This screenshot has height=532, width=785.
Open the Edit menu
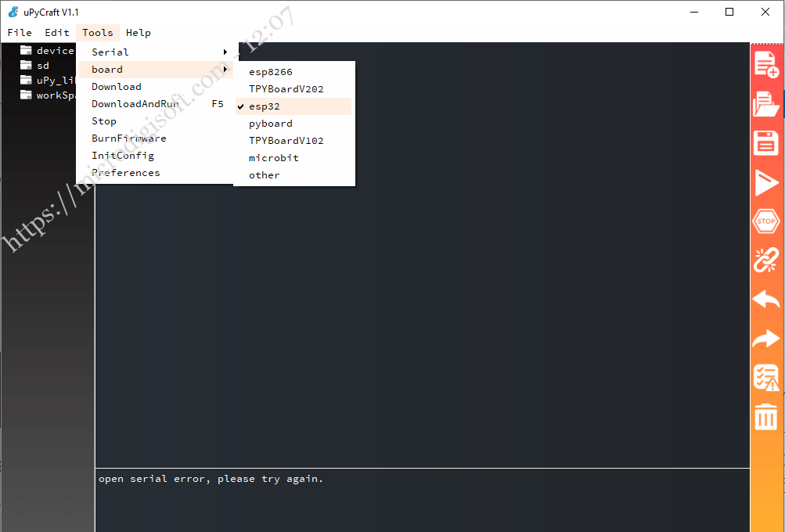point(56,33)
